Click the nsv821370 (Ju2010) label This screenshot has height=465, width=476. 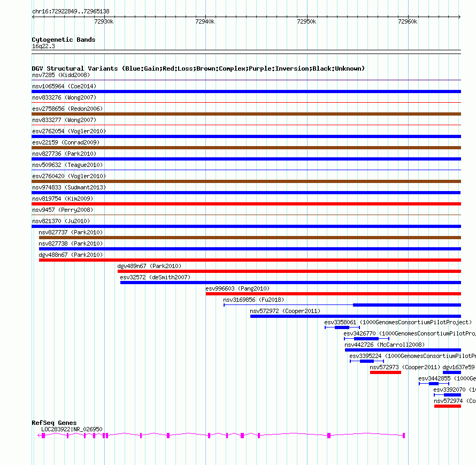click(x=61, y=221)
